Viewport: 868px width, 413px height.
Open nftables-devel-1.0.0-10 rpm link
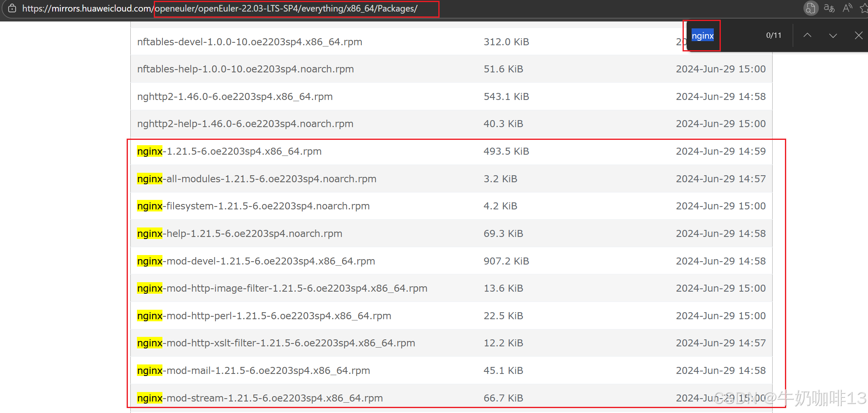point(250,42)
